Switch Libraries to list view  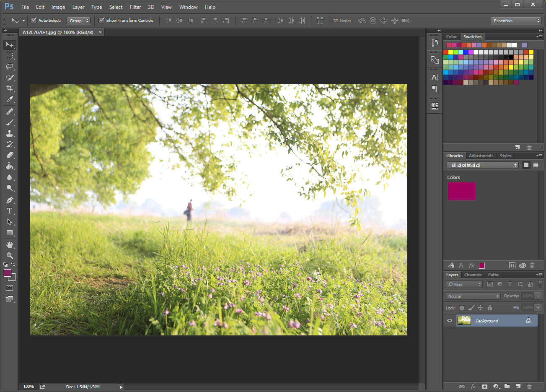[x=536, y=165]
